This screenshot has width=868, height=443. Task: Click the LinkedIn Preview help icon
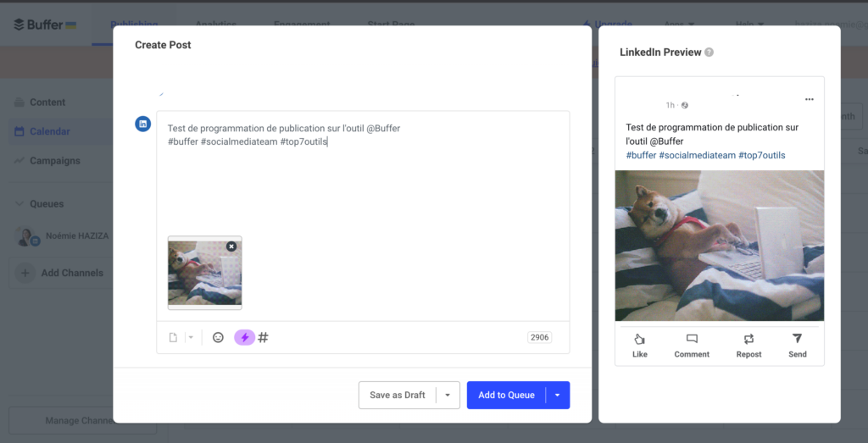point(709,53)
